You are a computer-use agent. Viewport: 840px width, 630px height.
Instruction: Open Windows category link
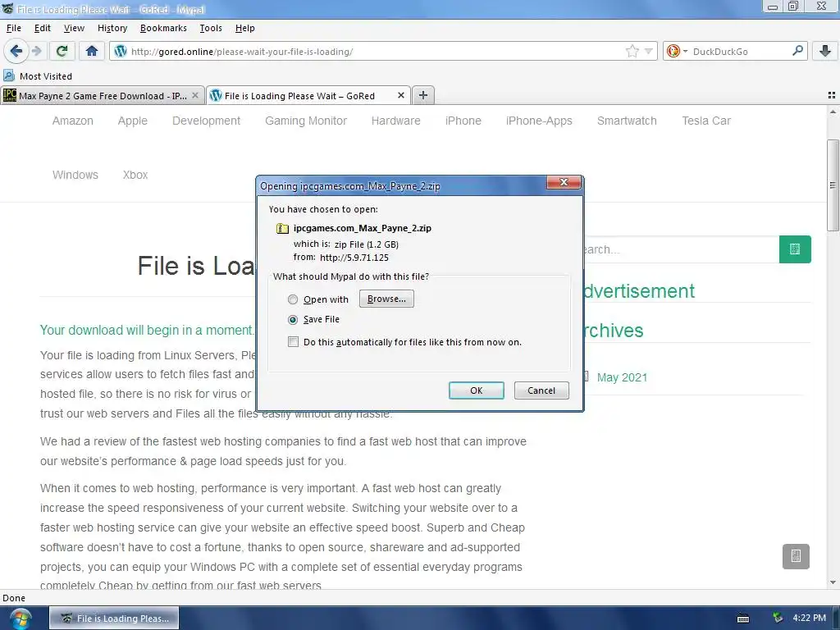point(75,176)
